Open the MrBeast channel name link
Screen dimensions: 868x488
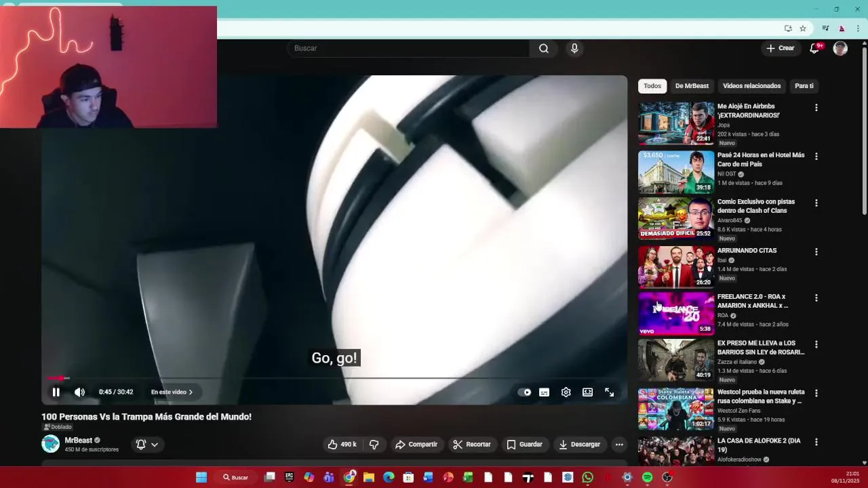(78, 441)
